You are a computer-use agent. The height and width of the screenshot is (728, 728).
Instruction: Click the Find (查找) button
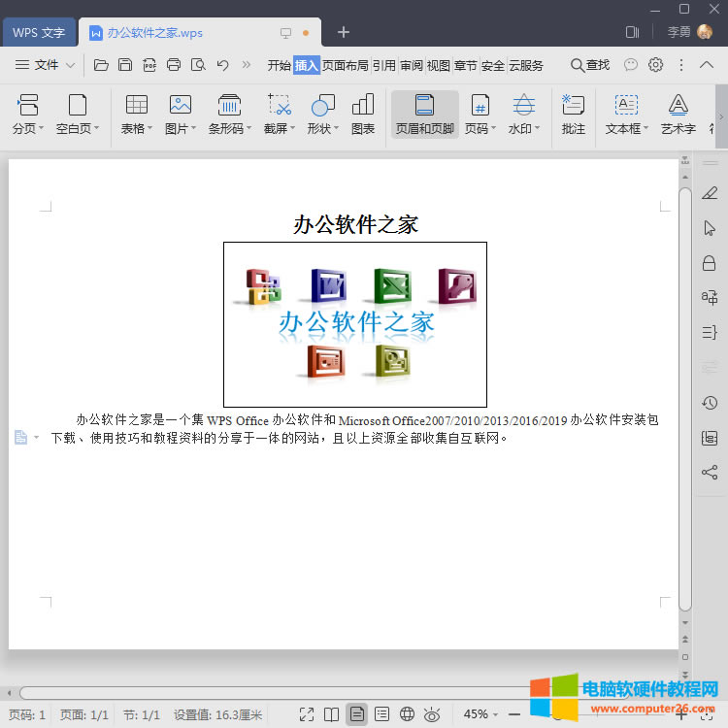click(590, 65)
